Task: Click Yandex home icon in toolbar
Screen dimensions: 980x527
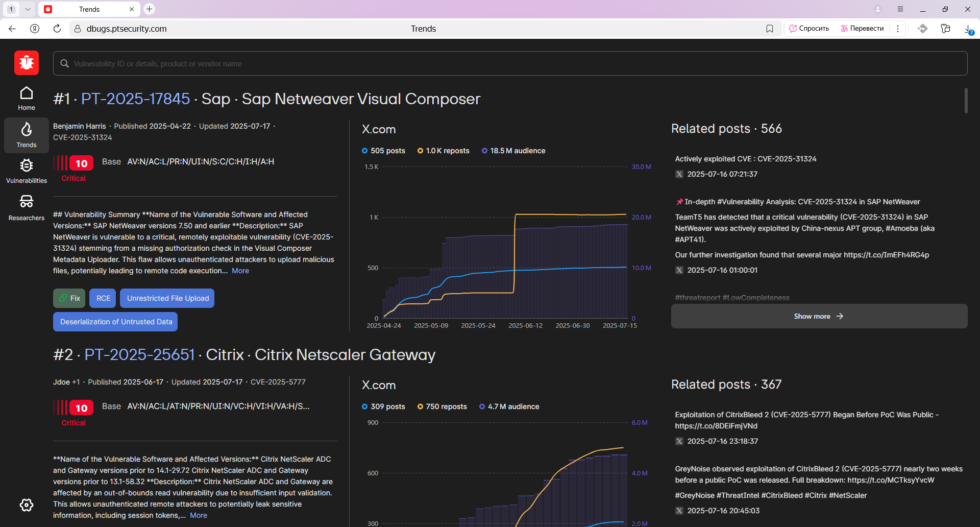Action: click(x=35, y=29)
